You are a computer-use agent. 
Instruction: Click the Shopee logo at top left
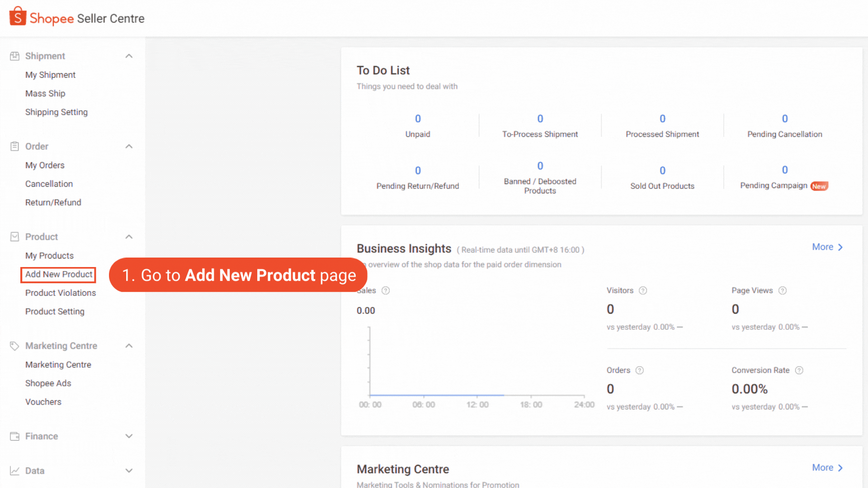pos(18,16)
